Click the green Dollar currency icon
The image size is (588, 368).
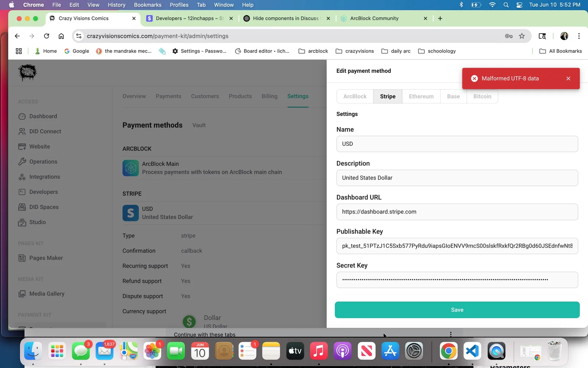(189, 322)
